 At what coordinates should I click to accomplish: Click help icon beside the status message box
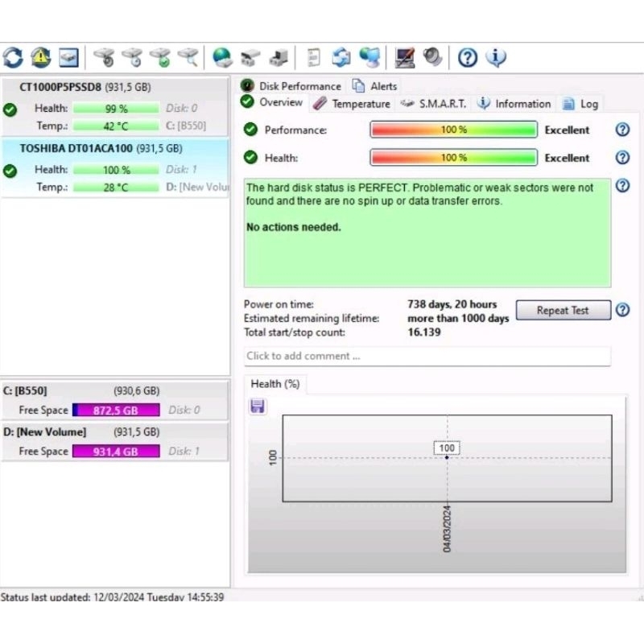point(622,186)
